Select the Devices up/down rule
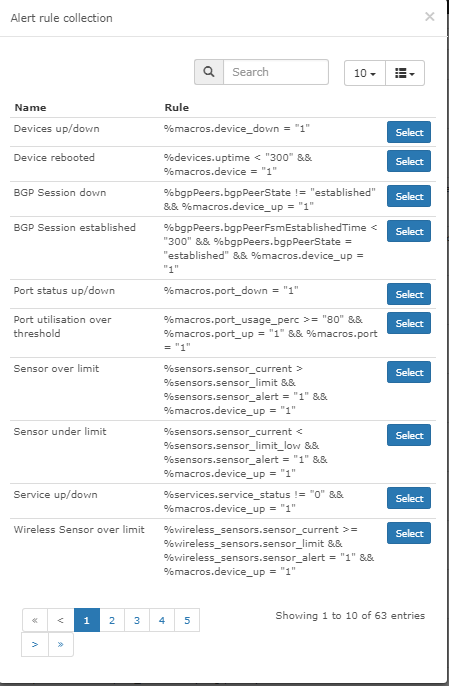The width and height of the screenshot is (449, 687). (x=409, y=132)
